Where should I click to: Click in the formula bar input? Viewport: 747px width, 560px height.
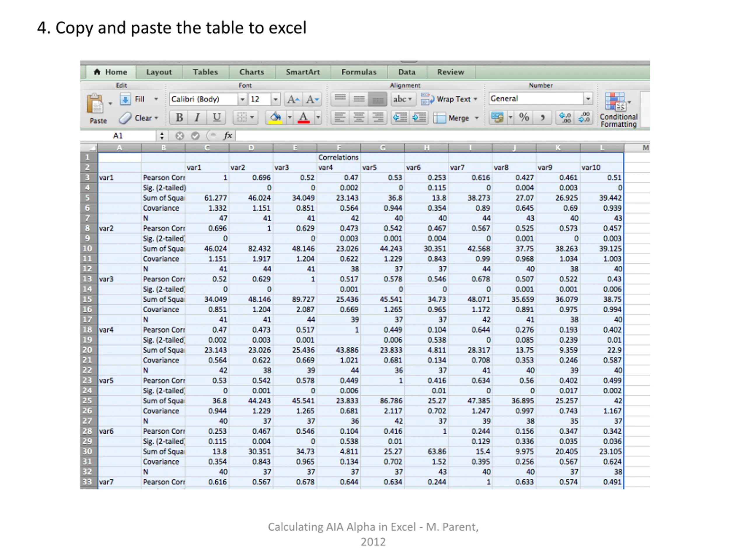[x=442, y=136]
